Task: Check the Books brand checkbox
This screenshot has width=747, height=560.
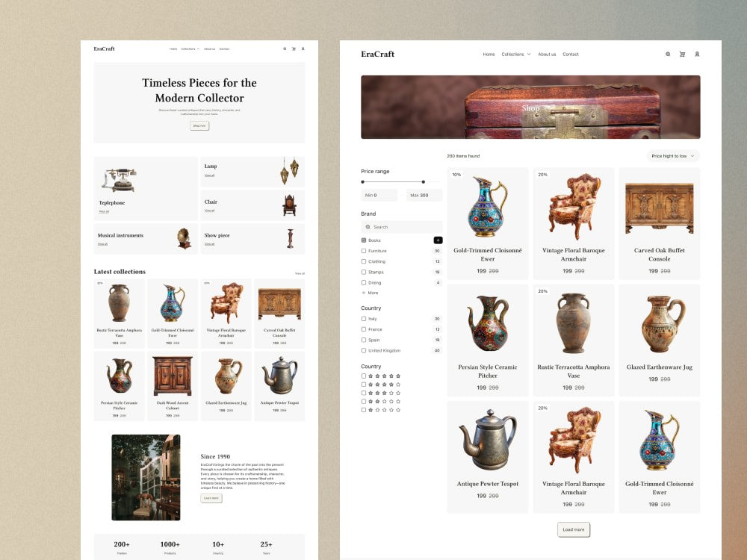Action: pyautogui.click(x=364, y=240)
